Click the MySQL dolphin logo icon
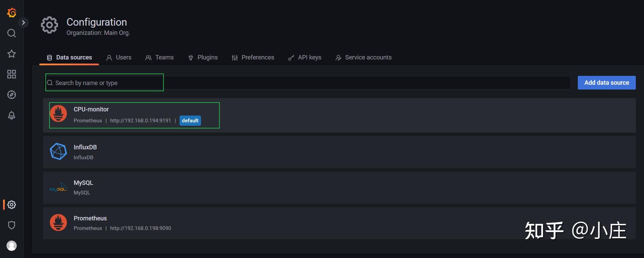 pos(58,187)
